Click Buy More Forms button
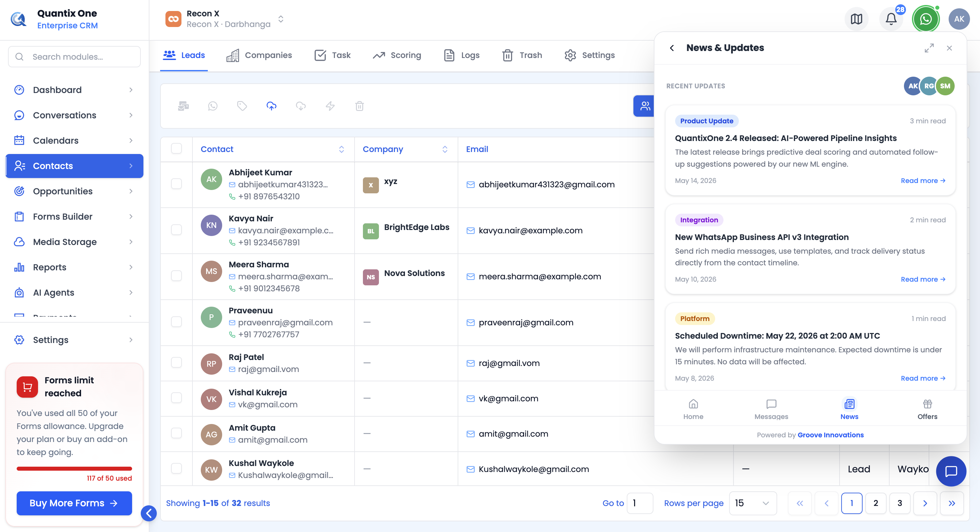This screenshot has height=532, width=980. [x=74, y=503]
